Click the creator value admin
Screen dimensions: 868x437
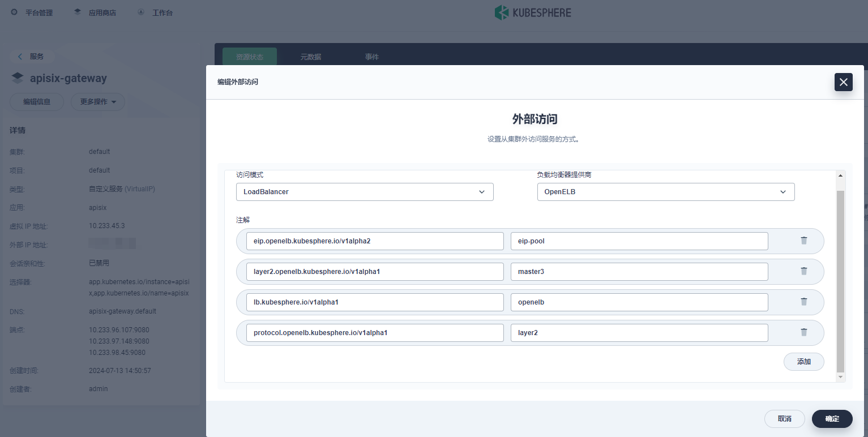coord(98,389)
